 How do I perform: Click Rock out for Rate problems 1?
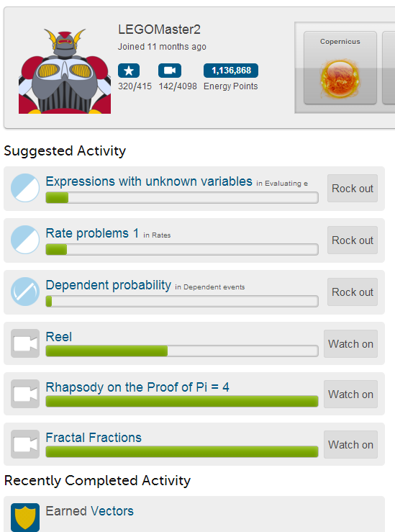click(x=353, y=240)
